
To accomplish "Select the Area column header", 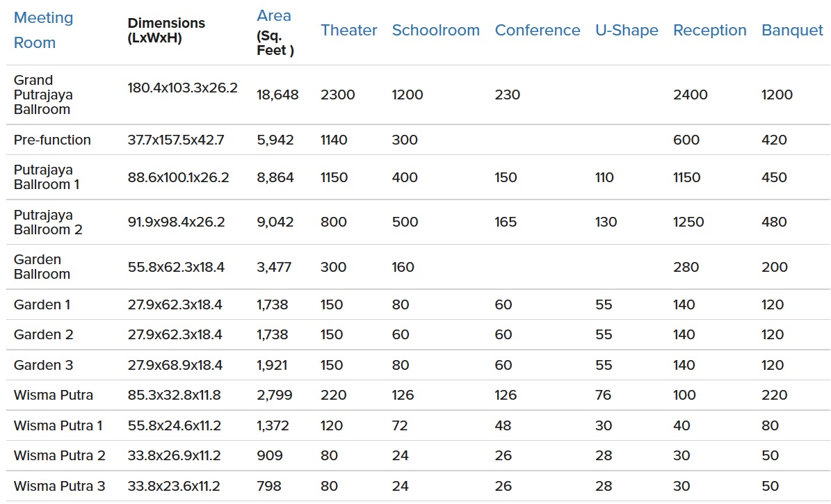I will (x=274, y=16).
